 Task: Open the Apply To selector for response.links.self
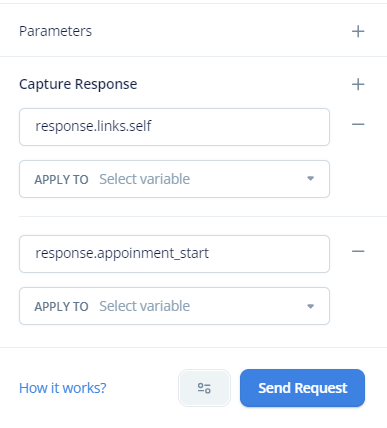[174, 179]
